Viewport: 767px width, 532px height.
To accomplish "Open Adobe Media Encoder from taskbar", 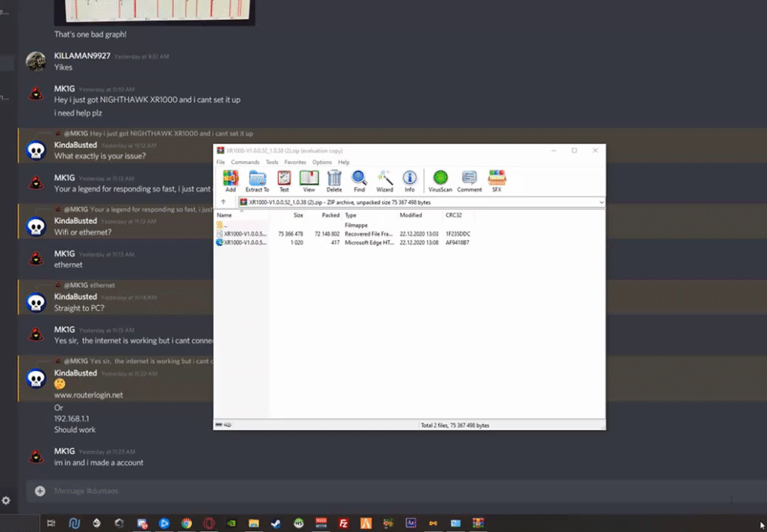I will 411,524.
